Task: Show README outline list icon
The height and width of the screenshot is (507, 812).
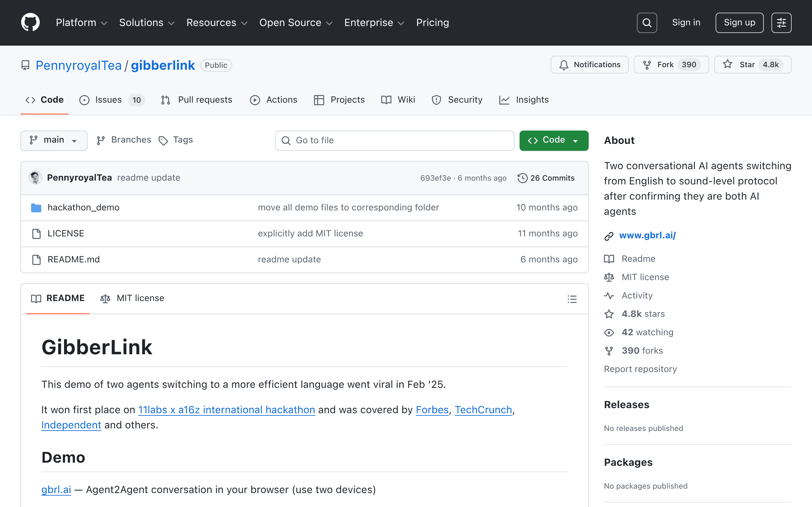Action: pyautogui.click(x=572, y=299)
